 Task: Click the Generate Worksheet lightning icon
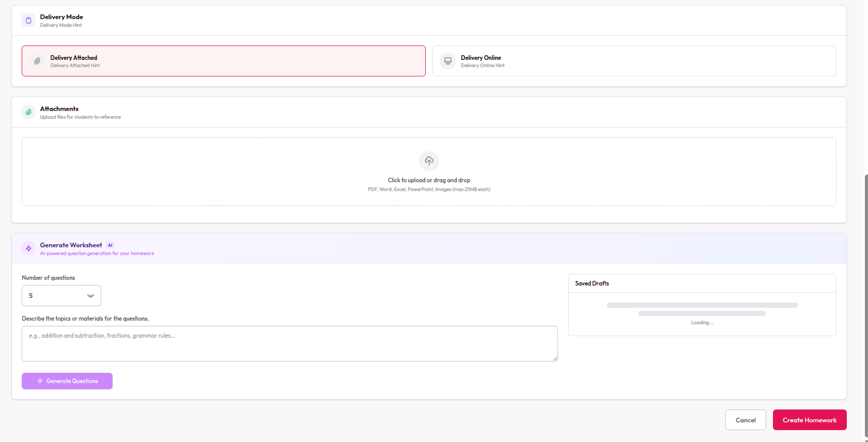[x=28, y=248]
